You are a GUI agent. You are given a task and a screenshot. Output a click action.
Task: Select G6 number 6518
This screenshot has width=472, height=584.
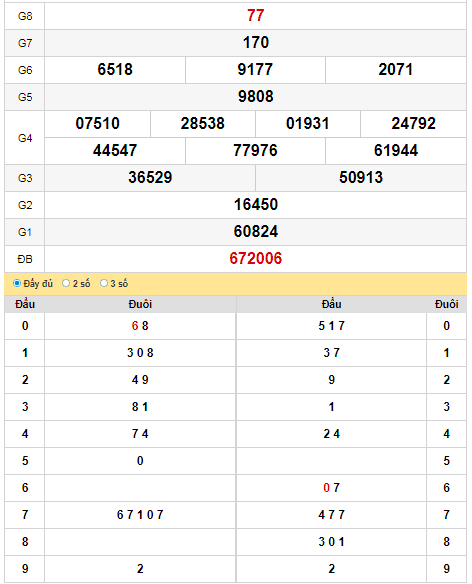(x=115, y=70)
